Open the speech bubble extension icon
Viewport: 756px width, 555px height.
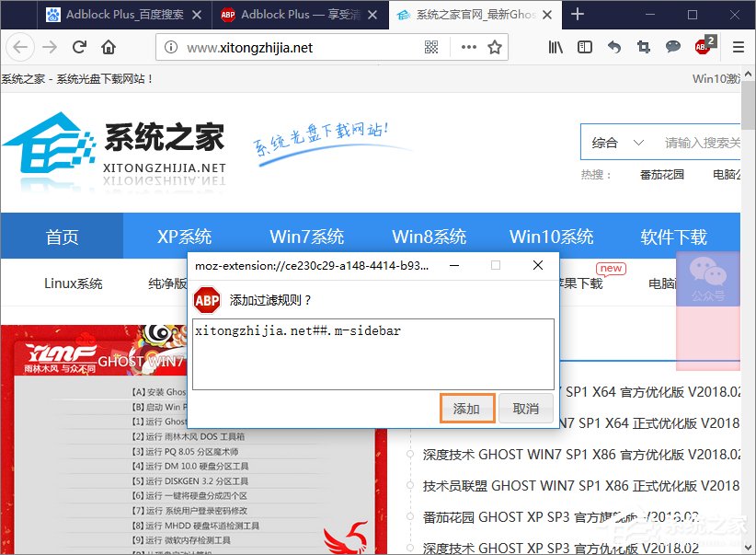click(673, 46)
